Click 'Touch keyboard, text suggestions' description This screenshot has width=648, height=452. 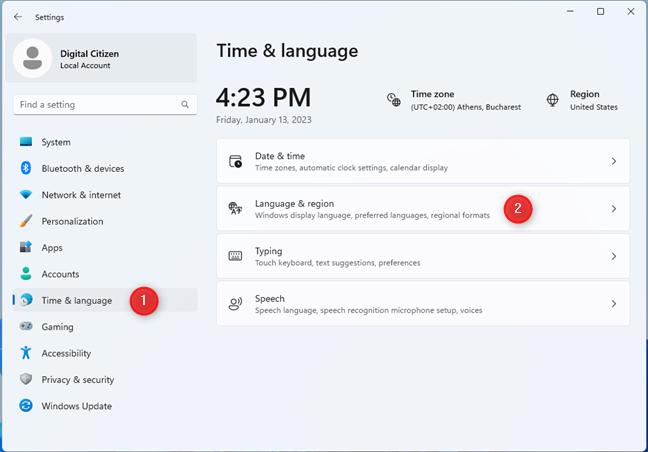point(338,263)
